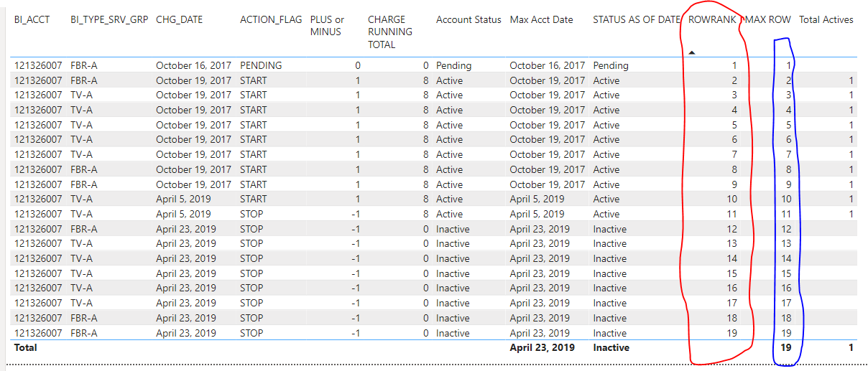Click Total Actives value in Total row
The width and height of the screenshot is (868, 371).
[x=851, y=347]
